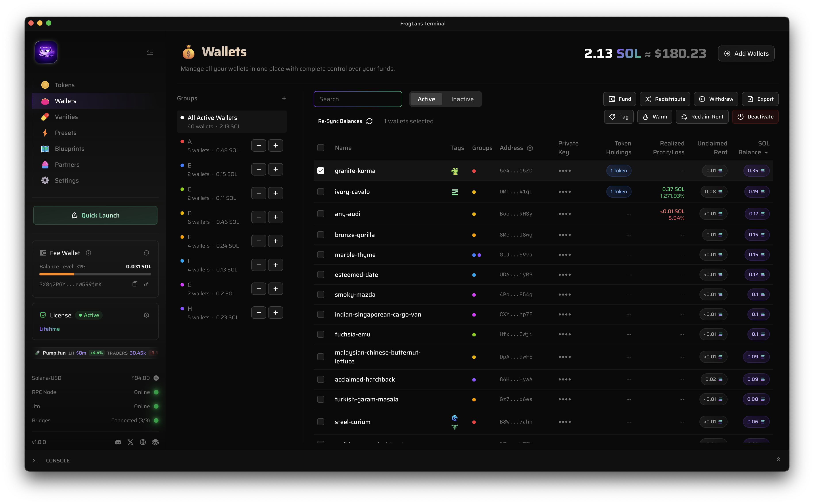
Task: Remove wallets from group D with minus
Action: [x=258, y=217]
